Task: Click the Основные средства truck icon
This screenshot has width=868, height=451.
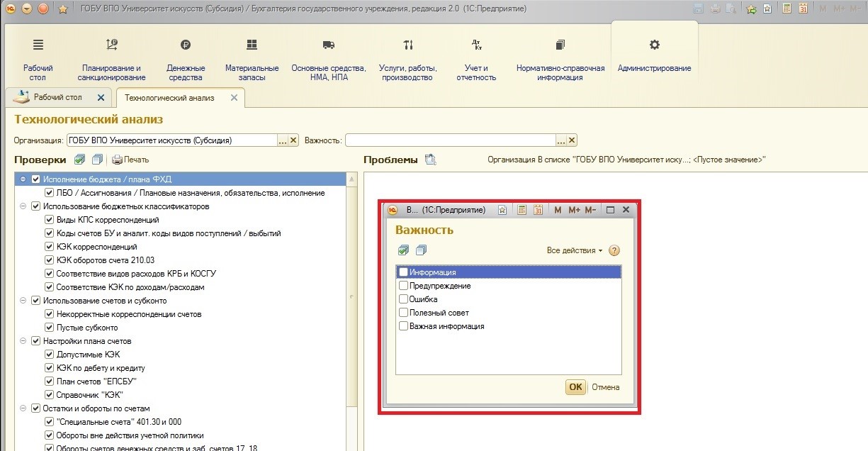Action: point(328,45)
